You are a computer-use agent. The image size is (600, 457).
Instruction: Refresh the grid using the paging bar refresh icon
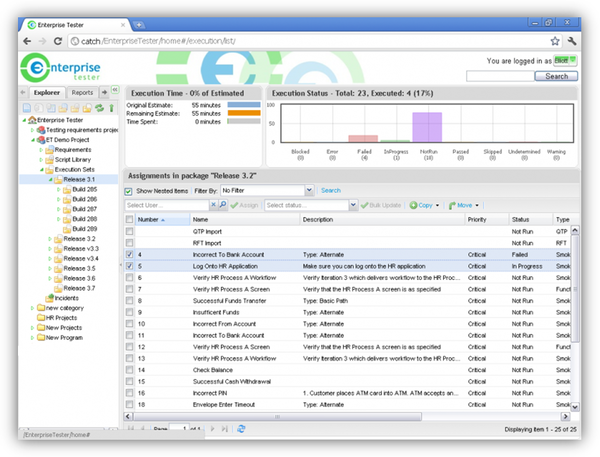point(241,429)
